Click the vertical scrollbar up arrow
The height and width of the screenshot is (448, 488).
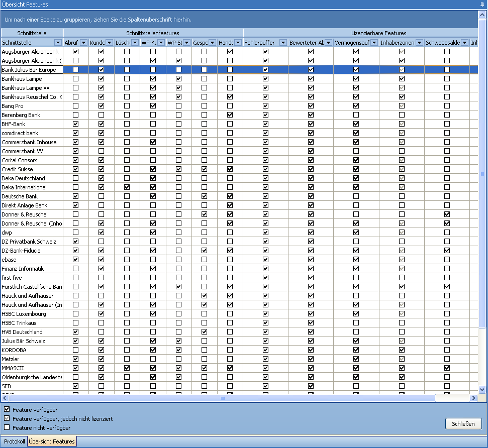click(482, 16)
